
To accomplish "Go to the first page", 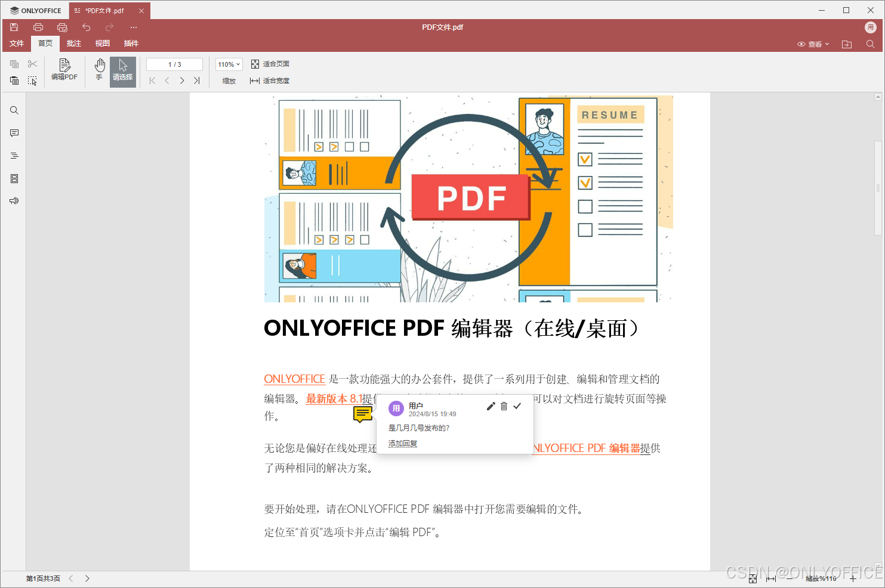I will 152,81.
